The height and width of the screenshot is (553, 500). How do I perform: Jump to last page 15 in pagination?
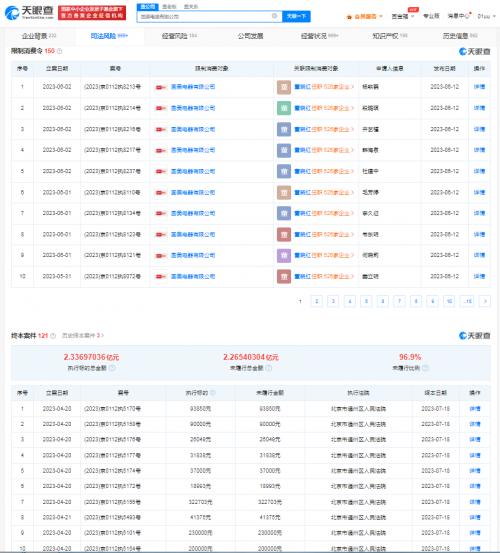[x=467, y=301]
